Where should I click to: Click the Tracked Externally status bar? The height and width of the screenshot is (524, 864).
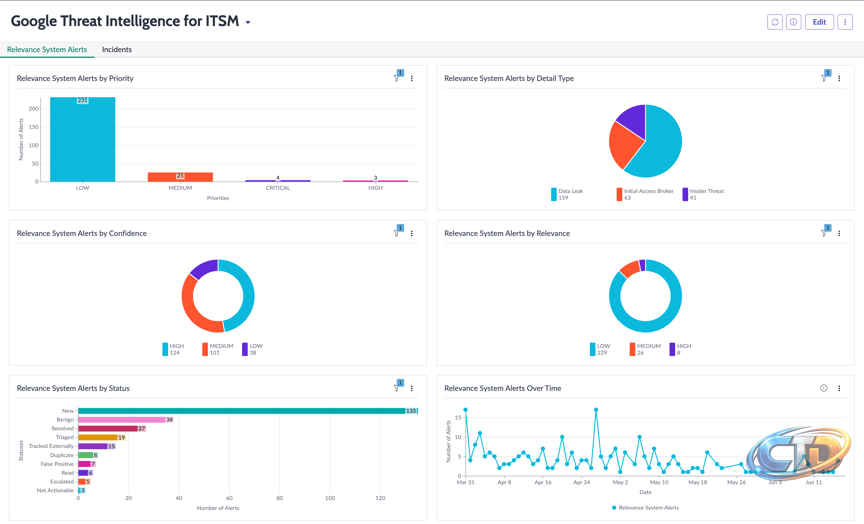(97, 446)
